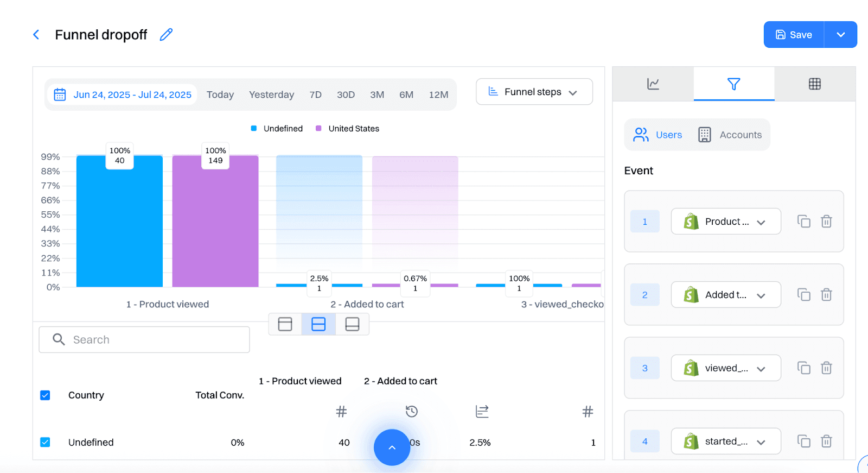
Task: Click the Save button
Action: [794, 35]
